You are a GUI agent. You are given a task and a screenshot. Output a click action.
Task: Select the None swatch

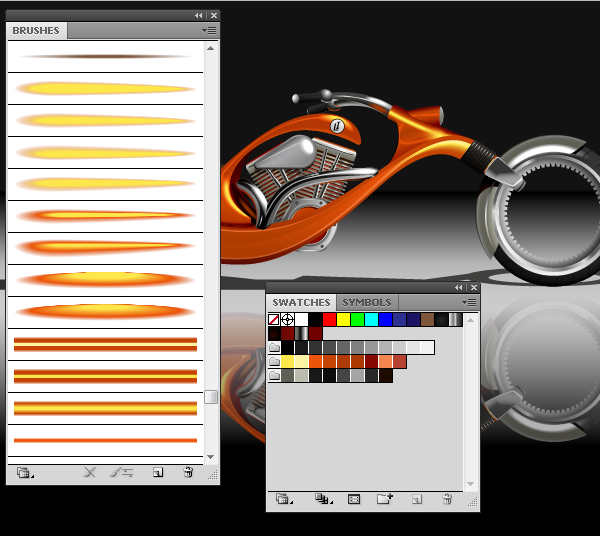tap(274, 320)
